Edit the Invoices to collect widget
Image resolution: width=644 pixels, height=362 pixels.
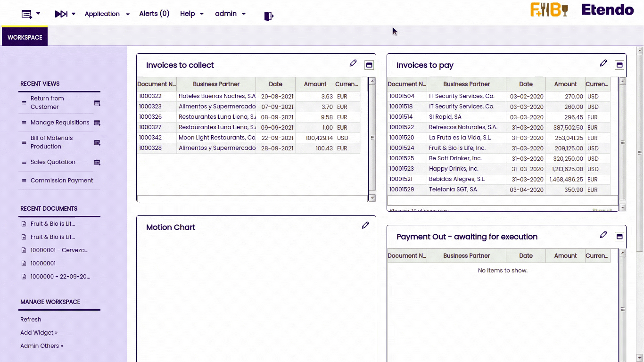353,64
